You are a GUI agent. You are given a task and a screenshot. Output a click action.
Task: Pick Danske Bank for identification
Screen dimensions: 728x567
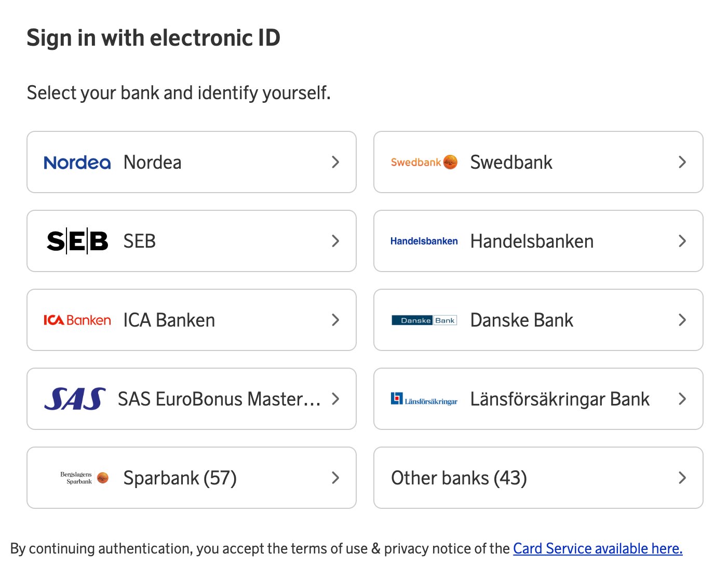(538, 320)
